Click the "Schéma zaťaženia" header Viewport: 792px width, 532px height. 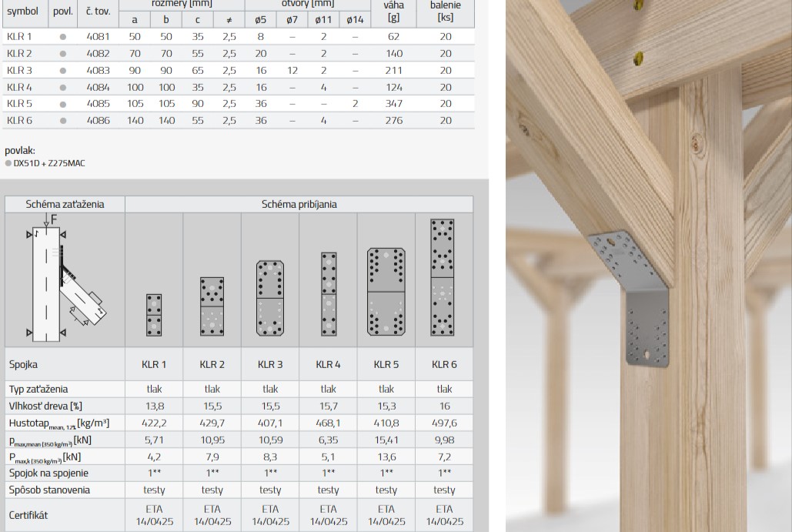click(65, 204)
